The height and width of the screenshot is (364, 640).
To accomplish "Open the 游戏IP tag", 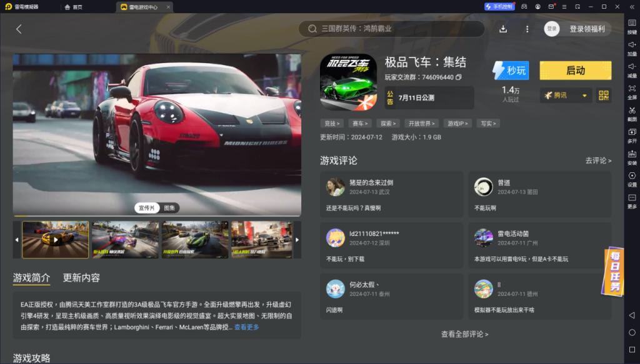I will 457,124.
